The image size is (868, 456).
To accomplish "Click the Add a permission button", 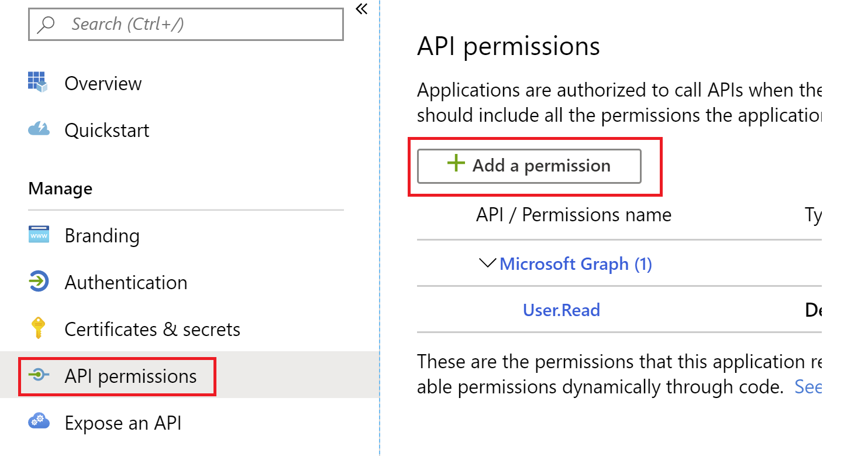I will coord(529,166).
